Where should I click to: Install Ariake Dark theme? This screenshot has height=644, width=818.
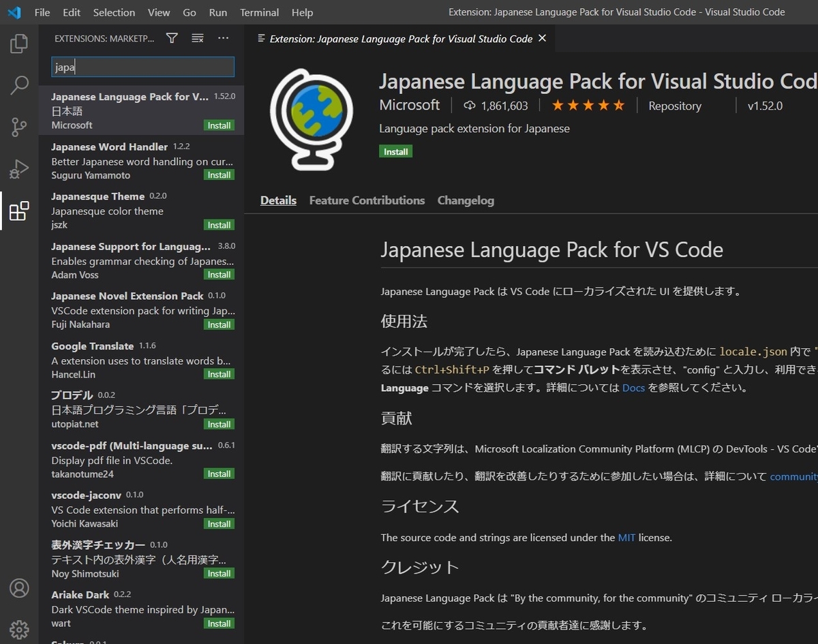click(219, 624)
